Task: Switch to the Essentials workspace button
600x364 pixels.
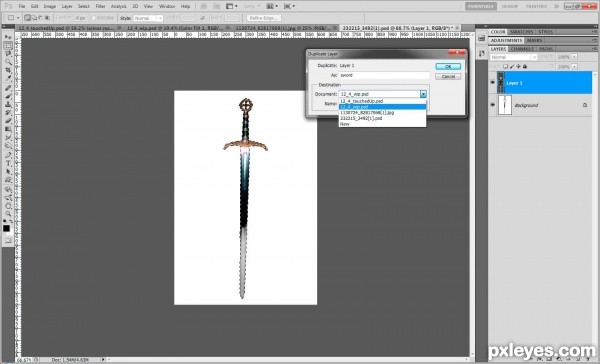Action: point(481,6)
